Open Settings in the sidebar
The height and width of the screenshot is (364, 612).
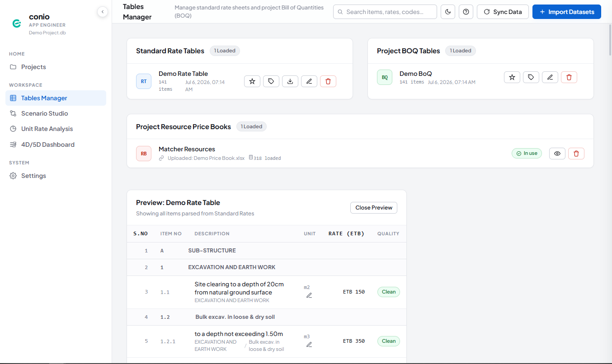click(56, 176)
